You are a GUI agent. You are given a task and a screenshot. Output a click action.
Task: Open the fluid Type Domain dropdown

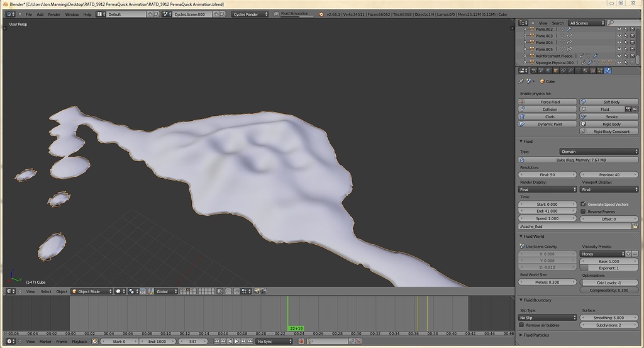[599, 152]
